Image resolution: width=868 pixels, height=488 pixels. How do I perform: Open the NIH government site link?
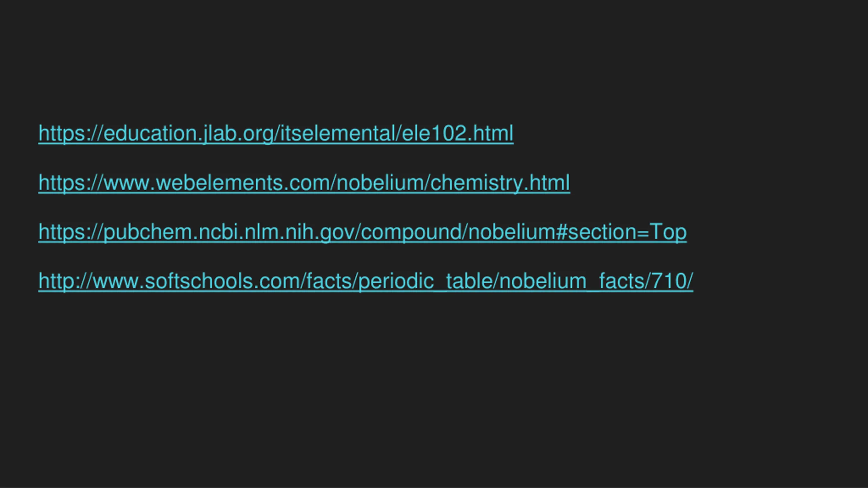pyautogui.click(x=362, y=232)
